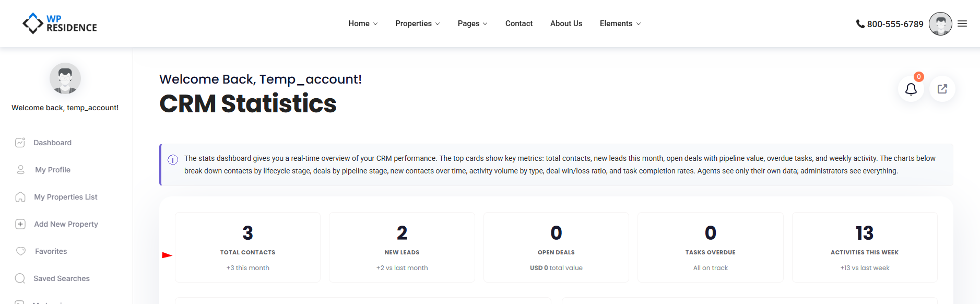This screenshot has height=304, width=980.
Task: Click the My Properties List home icon
Action: 20,197
